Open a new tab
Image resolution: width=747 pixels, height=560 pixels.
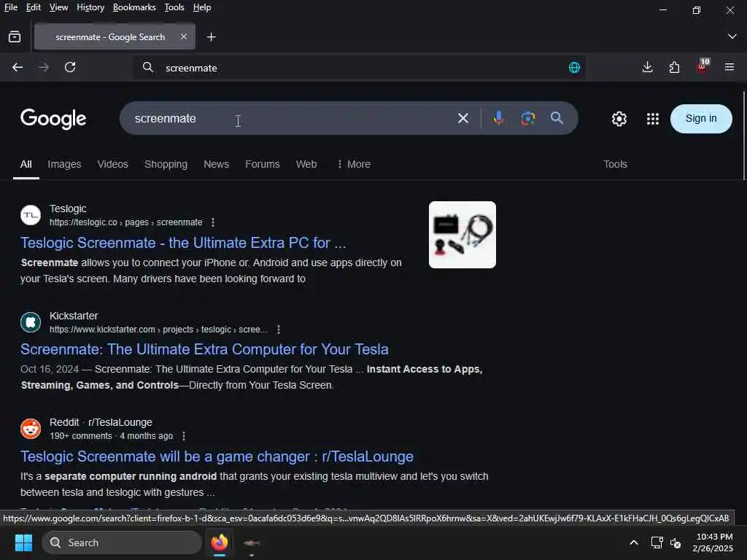click(x=211, y=36)
